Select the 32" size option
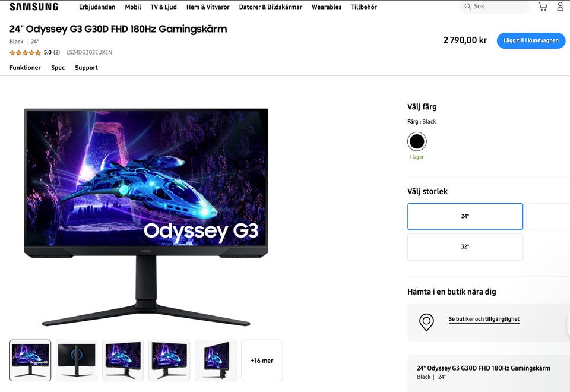Image resolution: width=570 pixels, height=392 pixels. 465,247
